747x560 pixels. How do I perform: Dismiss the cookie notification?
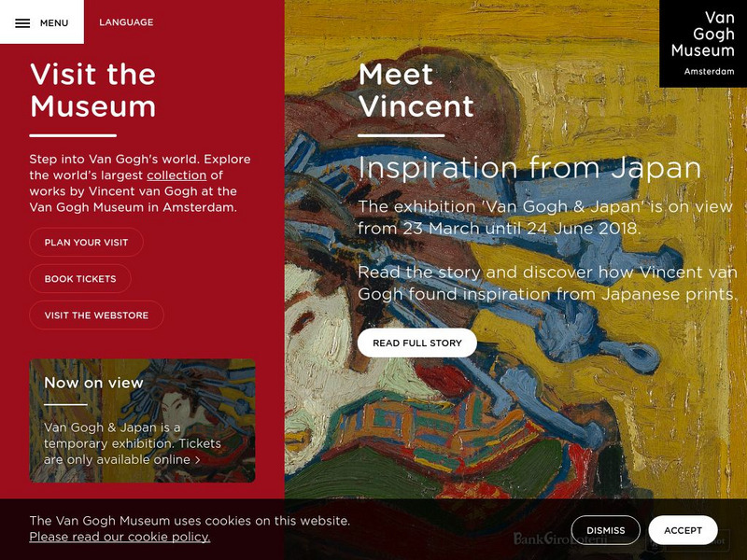coord(604,530)
